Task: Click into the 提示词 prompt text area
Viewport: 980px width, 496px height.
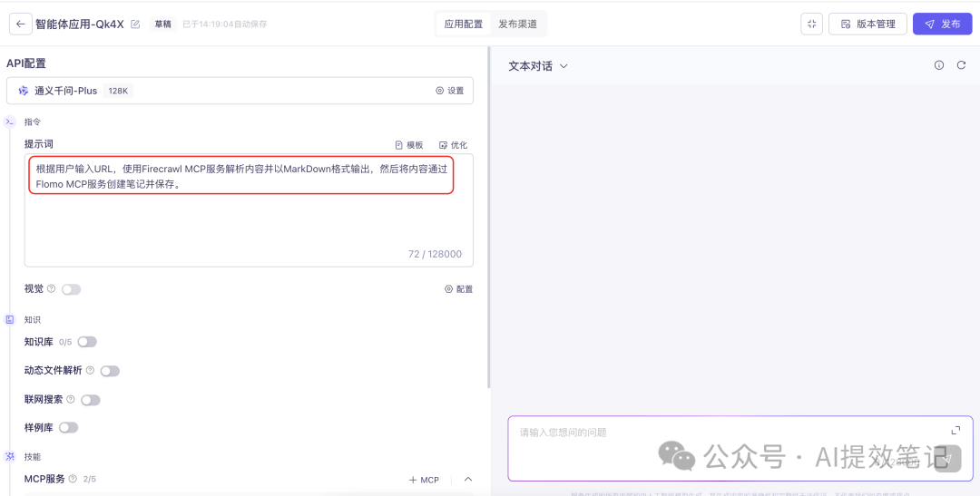Action: click(x=249, y=209)
